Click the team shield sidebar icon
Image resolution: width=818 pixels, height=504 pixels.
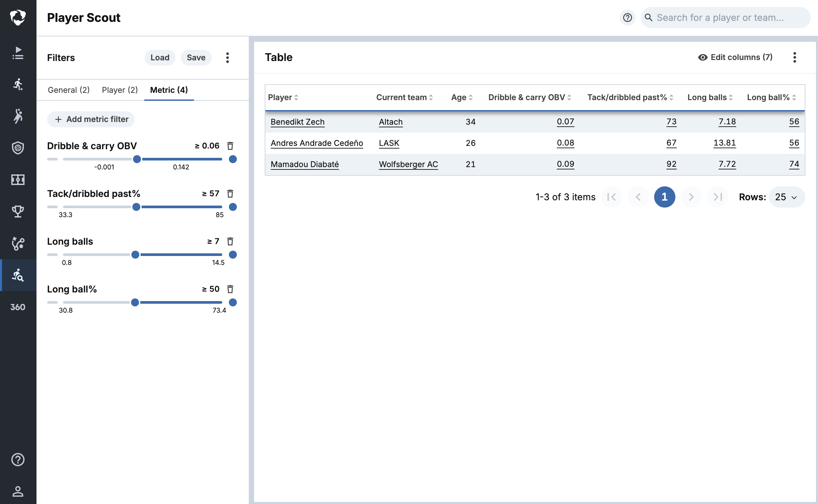click(18, 148)
